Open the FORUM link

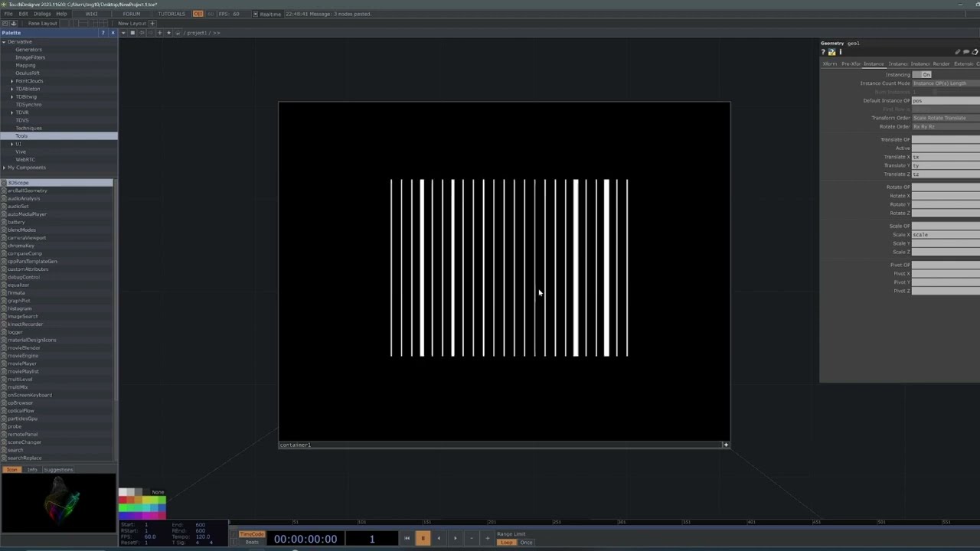(132, 14)
